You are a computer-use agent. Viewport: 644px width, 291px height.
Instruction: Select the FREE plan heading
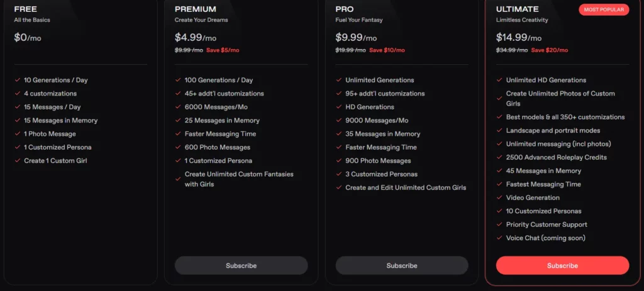(x=26, y=9)
